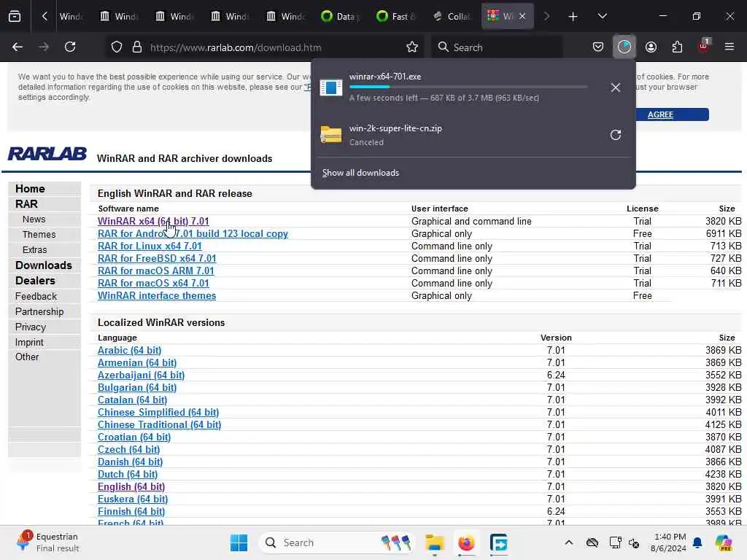Open the Copilot preview icon
The image size is (747, 560).
click(x=724, y=542)
